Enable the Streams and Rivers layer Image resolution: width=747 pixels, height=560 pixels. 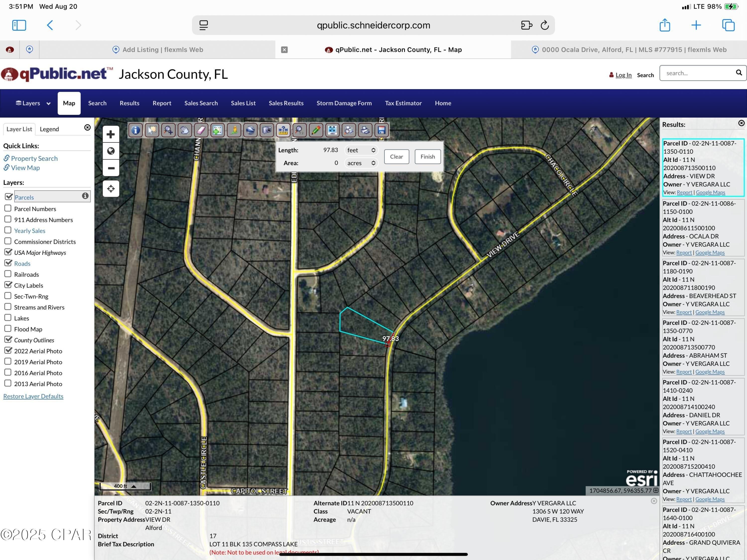(x=8, y=306)
